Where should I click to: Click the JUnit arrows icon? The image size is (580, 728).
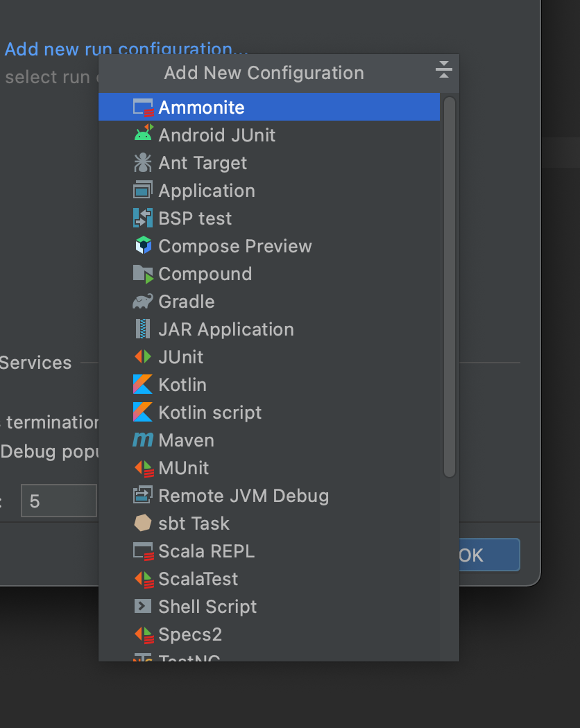(143, 357)
